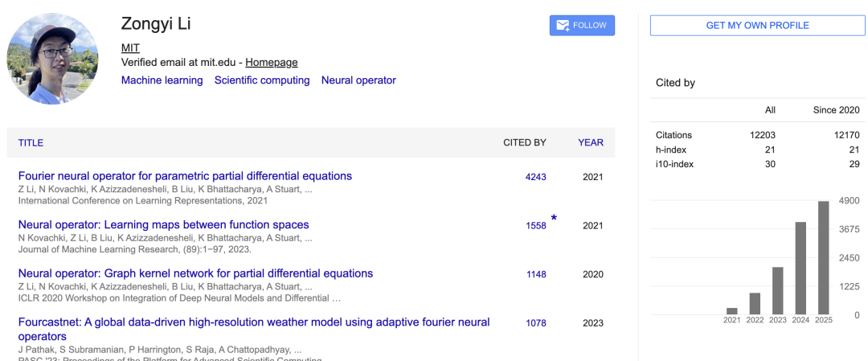Sort by the Cited By column header
868x361 pixels.
pyautogui.click(x=524, y=143)
